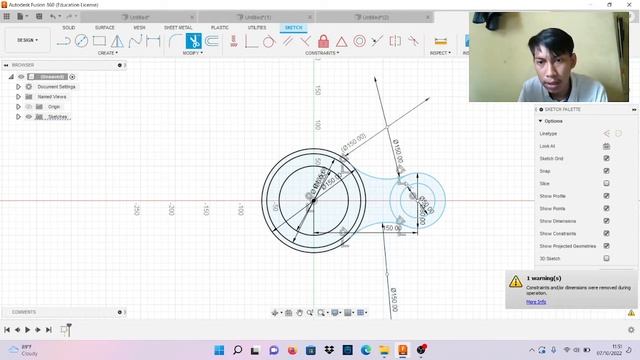Apply the red Fix/Unfix lock constraint

[323, 41]
